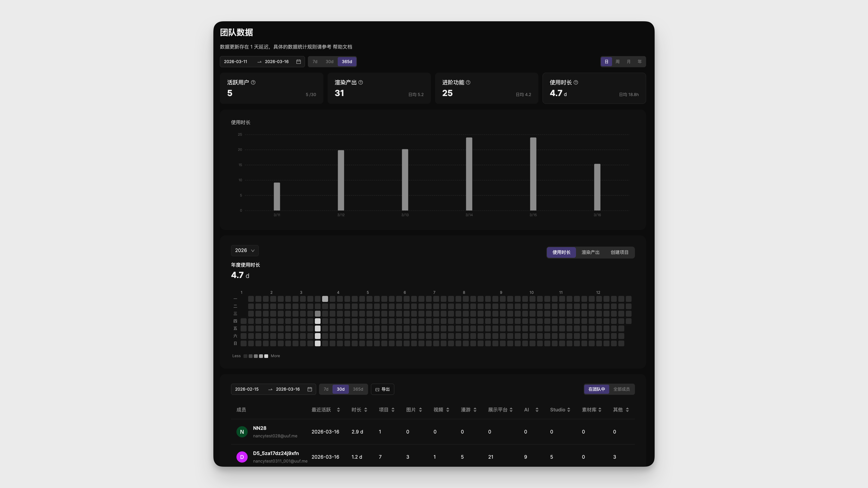Open calendar icon in member table date range
Image resolution: width=868 pixels, height=488 pixels.
(x=310, y=389)
